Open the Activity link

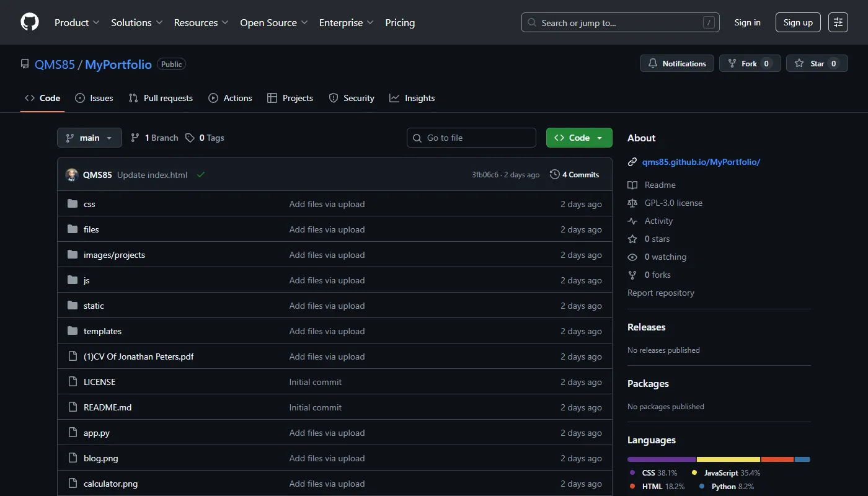point(650,221)
